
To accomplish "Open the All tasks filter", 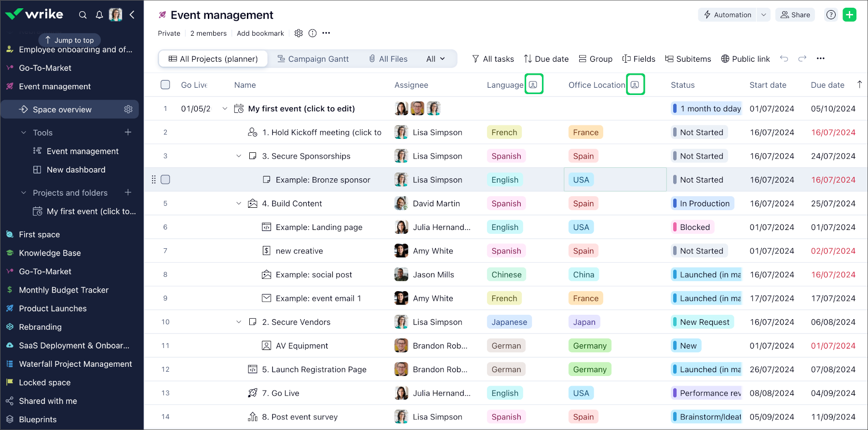I will [493, 59].
